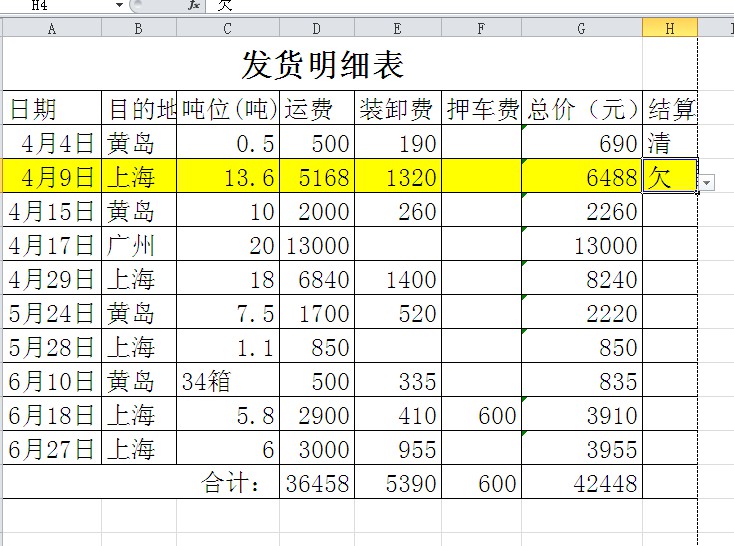The image size is (734, 546).
Task: Select column G header
Action: coord(581,29)
